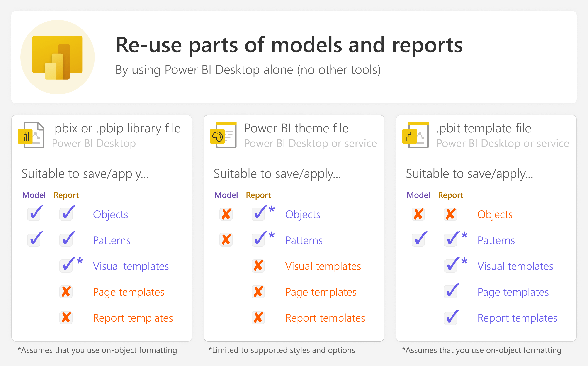Click the 'Re-use parts of models and reports' title
The height and width of the screenshot is (366, 588).
[289, 45]
